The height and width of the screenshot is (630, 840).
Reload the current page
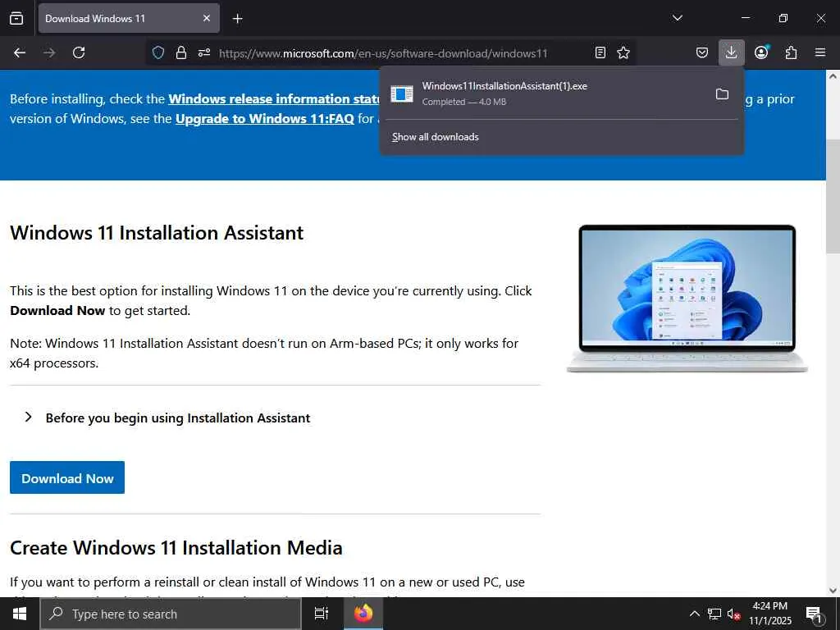point(79,52)
